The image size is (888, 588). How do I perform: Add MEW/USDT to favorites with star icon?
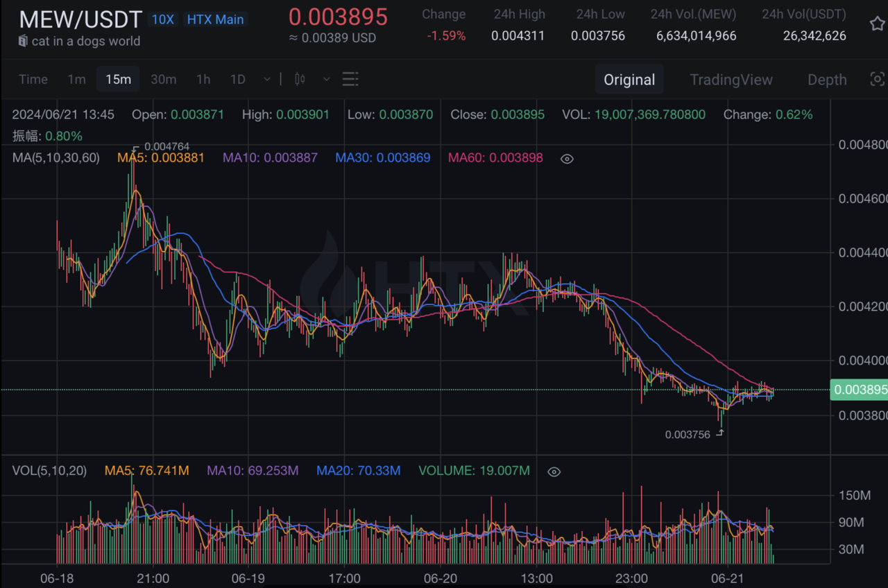877,24
